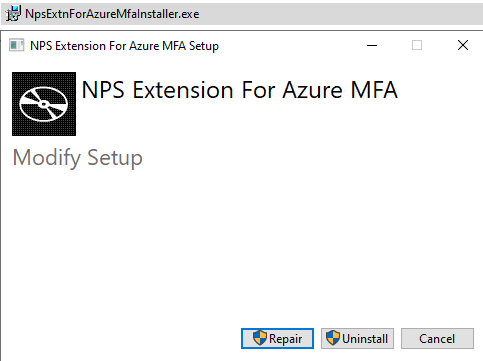Click the red disc setup logo
483x361 pixels.
44,104
